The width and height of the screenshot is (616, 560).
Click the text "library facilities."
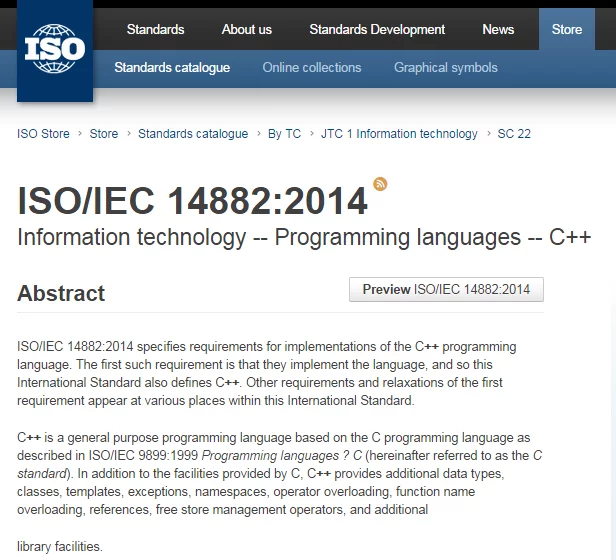(x=60, y=547)
